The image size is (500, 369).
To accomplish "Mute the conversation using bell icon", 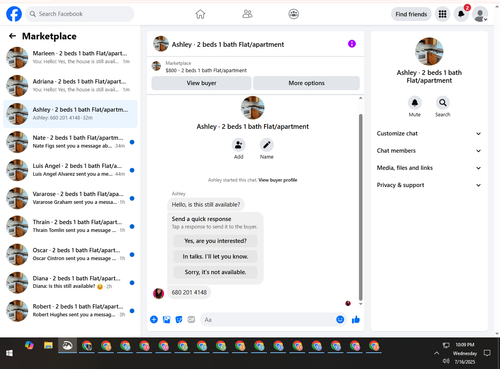I will click(x=415, y=103).
